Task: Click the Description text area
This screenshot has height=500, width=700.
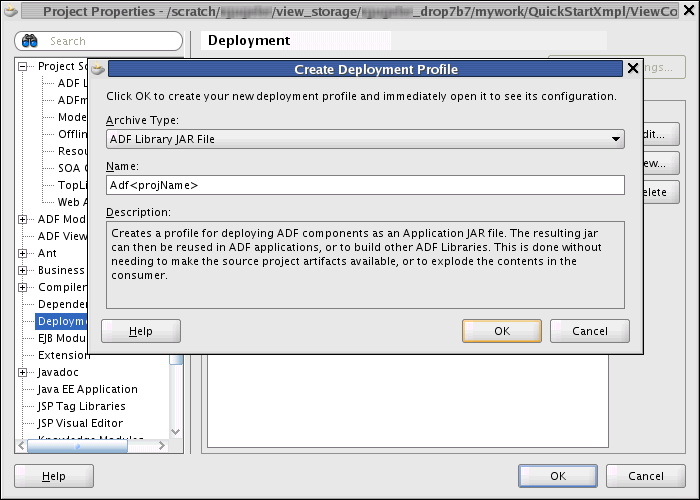Action: coord(365,265)
